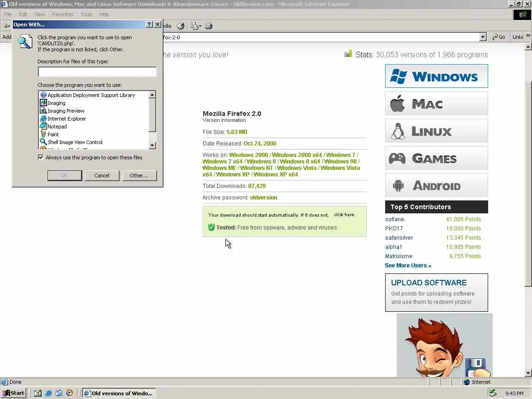This screenshot has height=399, width=532.
Task: Click the Other... button
Action: click(139, 175)
